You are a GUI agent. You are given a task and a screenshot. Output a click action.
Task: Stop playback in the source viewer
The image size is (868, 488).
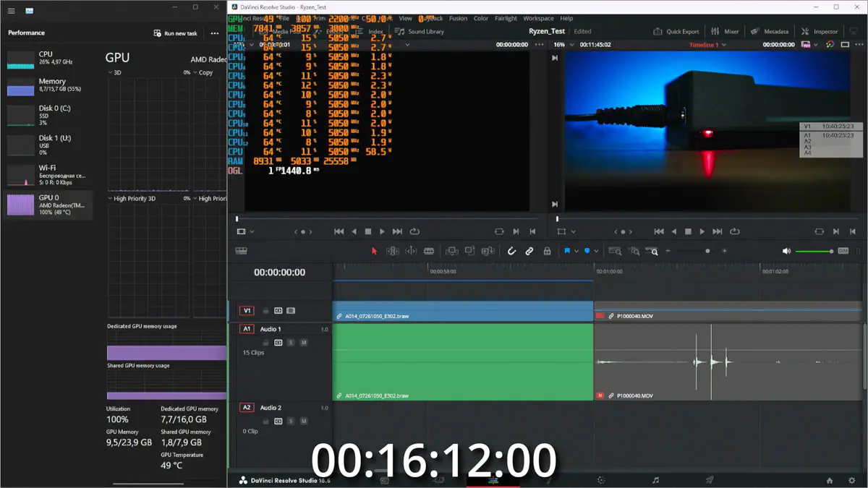click(x=368, y=231)
